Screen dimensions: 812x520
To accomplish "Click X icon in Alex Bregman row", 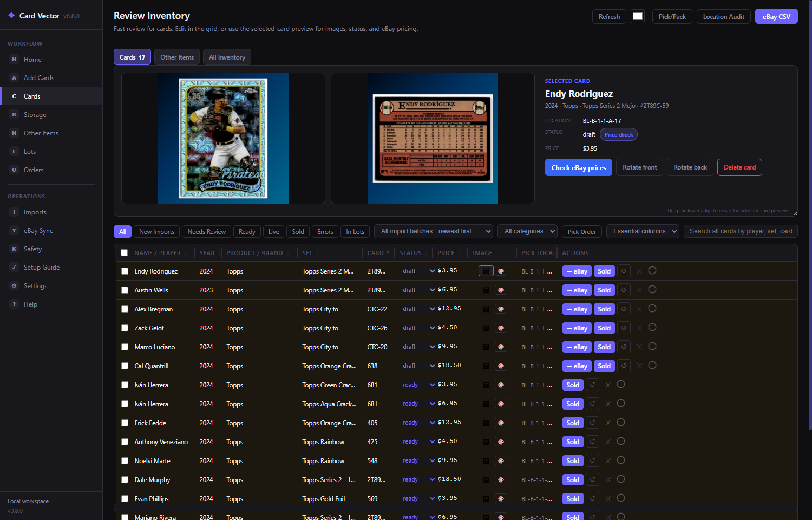I will pos(639,309).
